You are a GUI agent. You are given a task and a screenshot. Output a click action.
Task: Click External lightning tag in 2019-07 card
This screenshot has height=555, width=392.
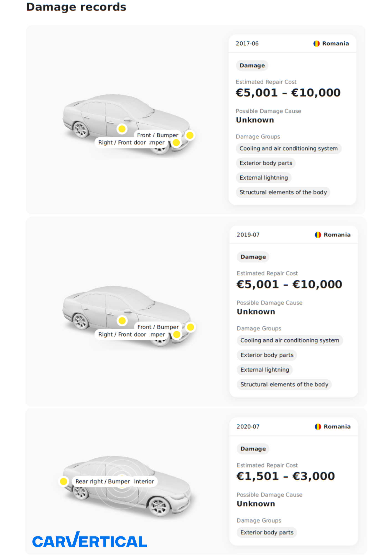264,370
